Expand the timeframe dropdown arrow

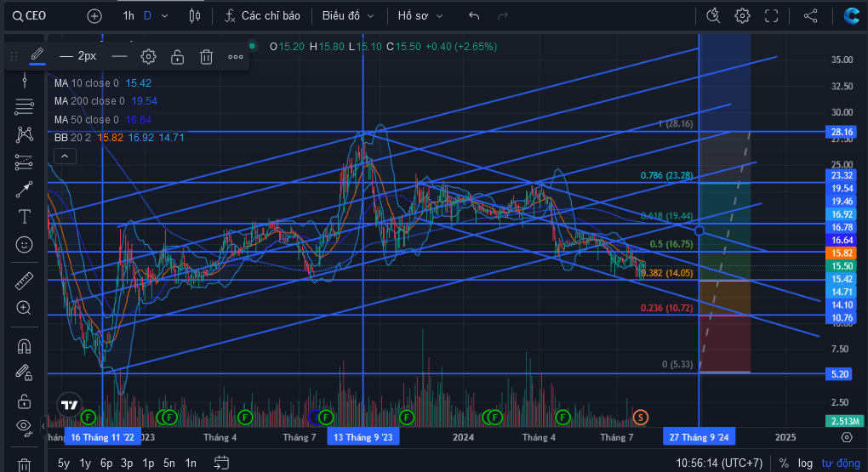pos(164,16)
